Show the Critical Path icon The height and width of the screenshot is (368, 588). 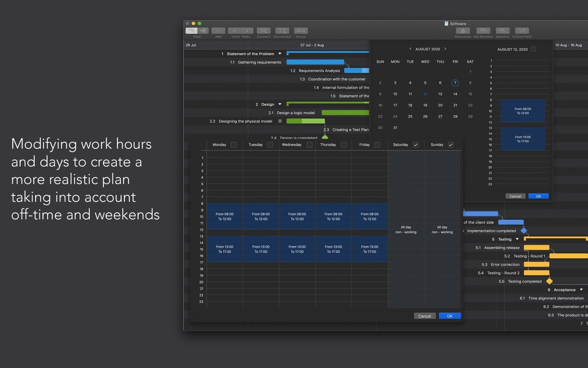pos(522,31)
